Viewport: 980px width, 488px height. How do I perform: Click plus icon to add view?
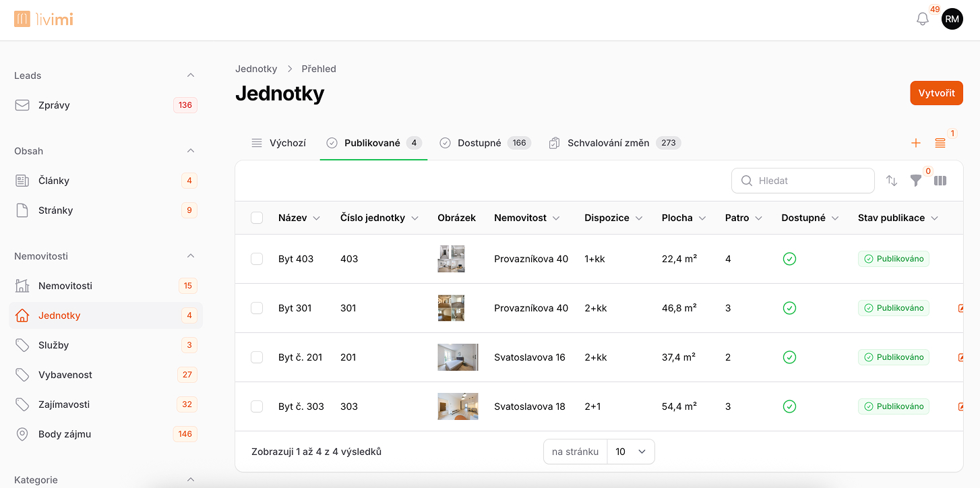pyautogui.click(x=916, y=143)
